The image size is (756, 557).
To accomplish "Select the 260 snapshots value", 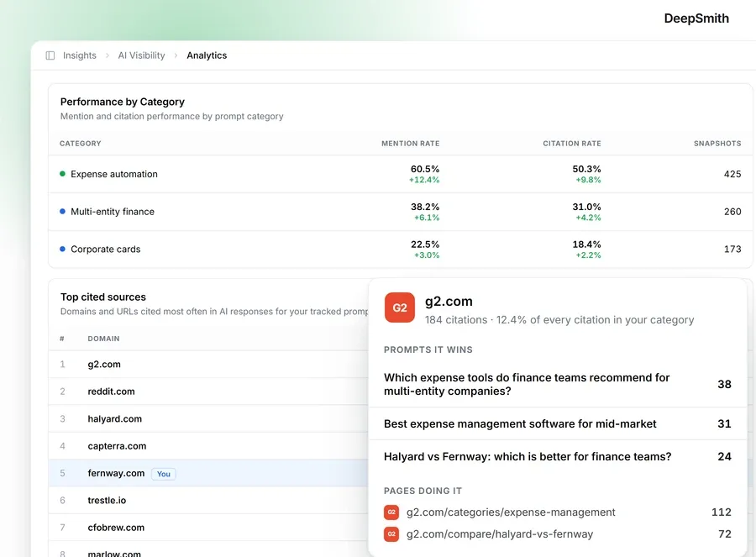I will tap(732, 212).
